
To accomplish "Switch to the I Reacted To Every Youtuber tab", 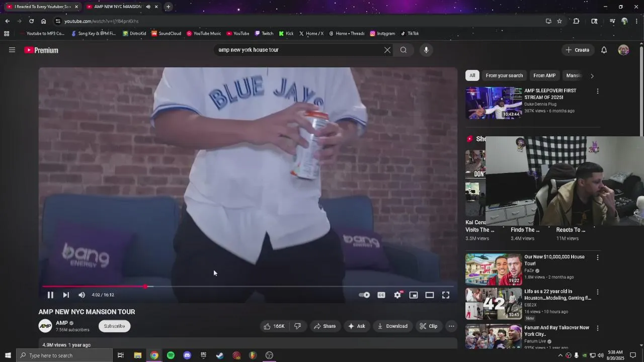I will (x=42, y=7).
